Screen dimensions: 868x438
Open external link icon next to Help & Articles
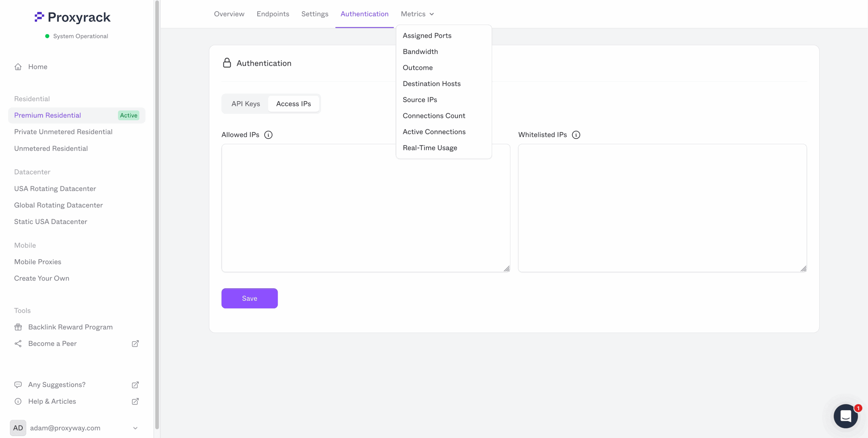click(135, 401)
